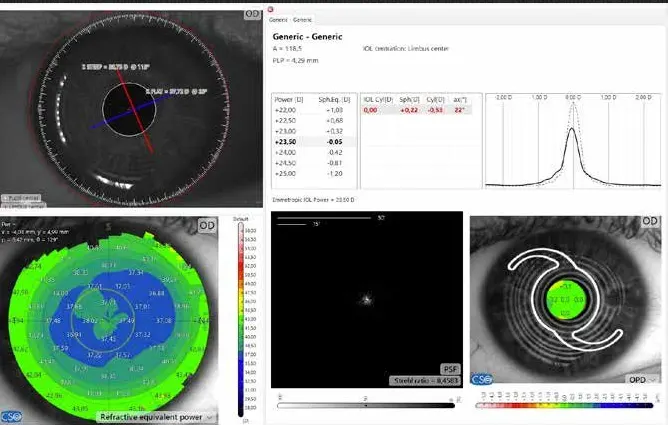Click the red close icon above Generic tab
Viewport: 668px width, 425px height.
pyautogui.click(x=271, y=9)
